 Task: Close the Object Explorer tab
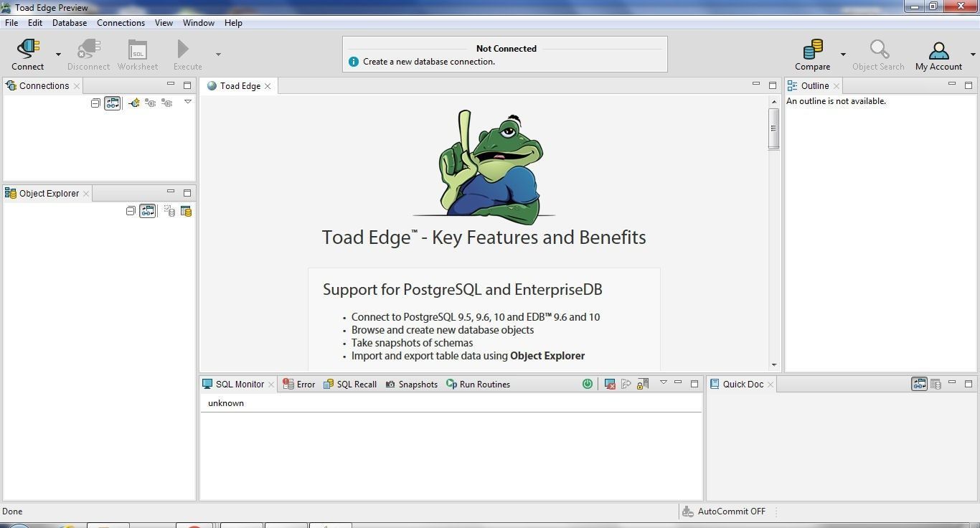click(86, 194)
